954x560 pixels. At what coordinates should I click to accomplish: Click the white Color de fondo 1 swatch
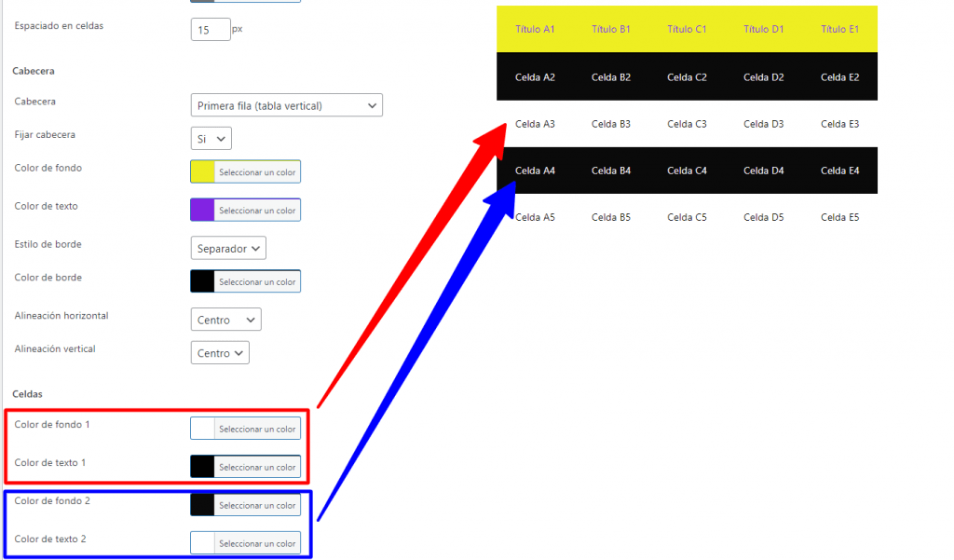tap(203, 429)
